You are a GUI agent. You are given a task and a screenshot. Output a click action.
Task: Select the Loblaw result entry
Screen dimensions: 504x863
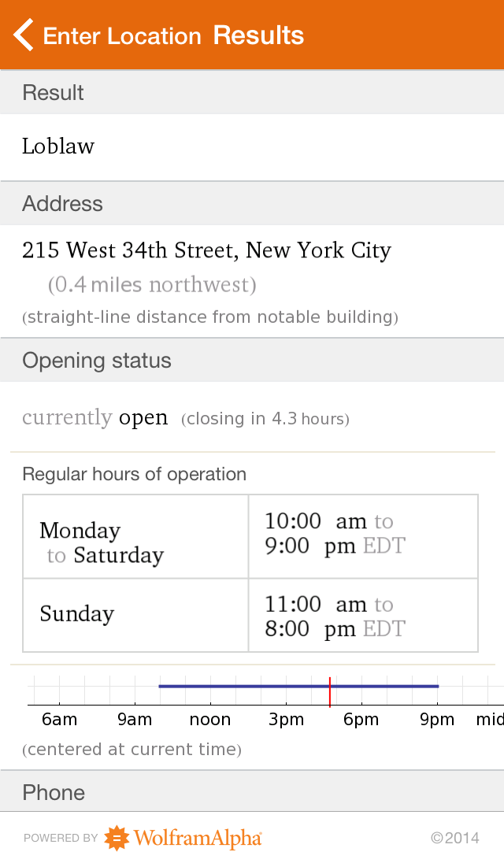click(x=58, y=146)
